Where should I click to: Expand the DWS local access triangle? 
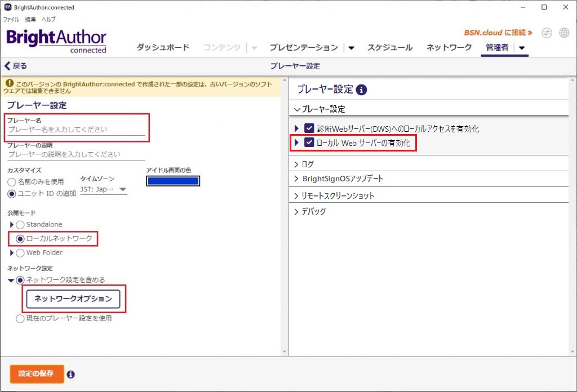(296, 128)
